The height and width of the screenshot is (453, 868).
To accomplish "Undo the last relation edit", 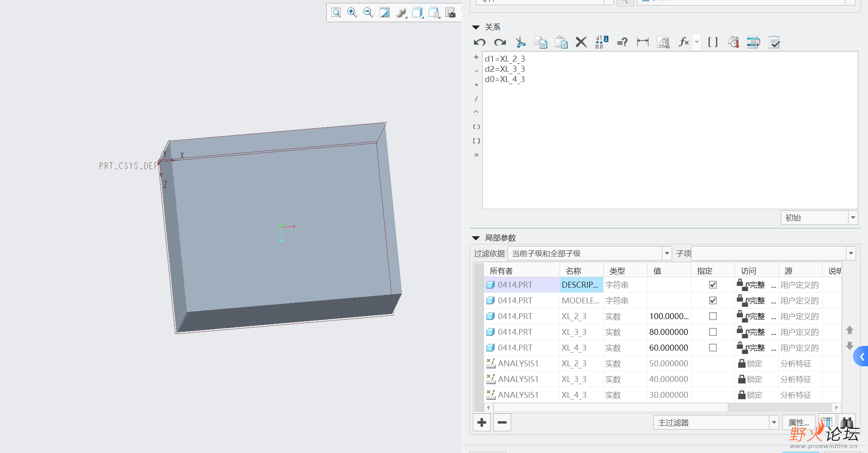I will click(480, 42).
